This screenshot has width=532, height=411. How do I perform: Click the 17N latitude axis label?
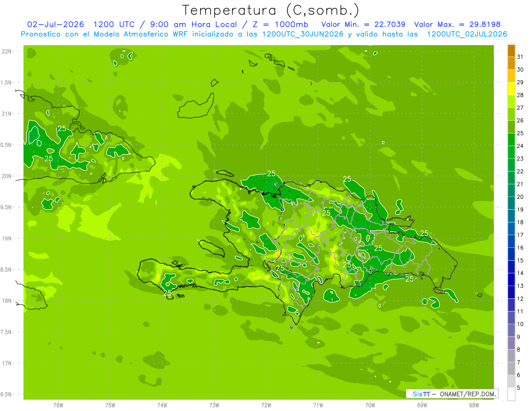7,363
